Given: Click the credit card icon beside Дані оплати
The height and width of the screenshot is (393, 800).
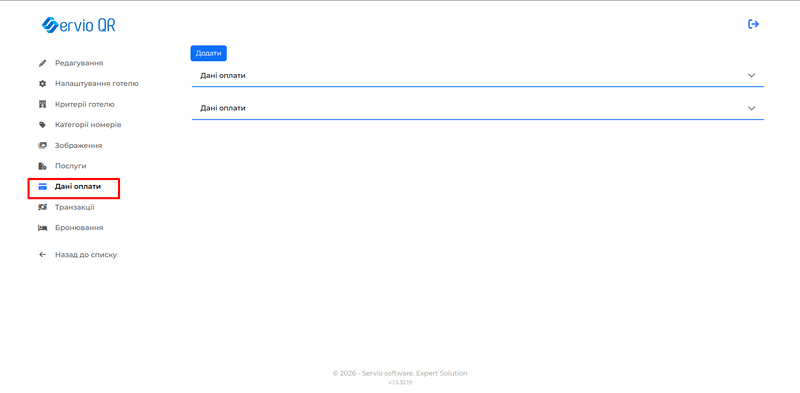Looking at the screenshot, I should coord(43,187).
